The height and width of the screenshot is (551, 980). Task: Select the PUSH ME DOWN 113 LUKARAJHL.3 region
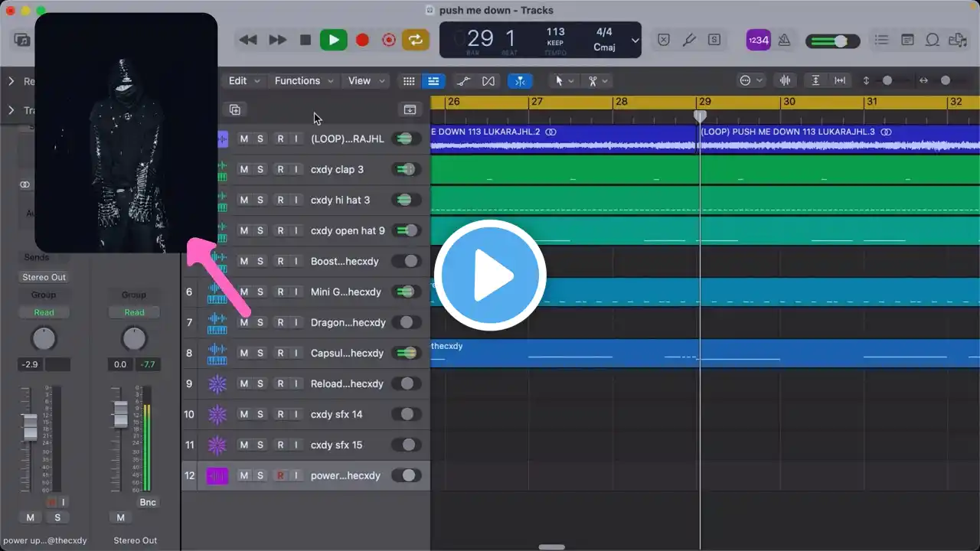[839, 139]
